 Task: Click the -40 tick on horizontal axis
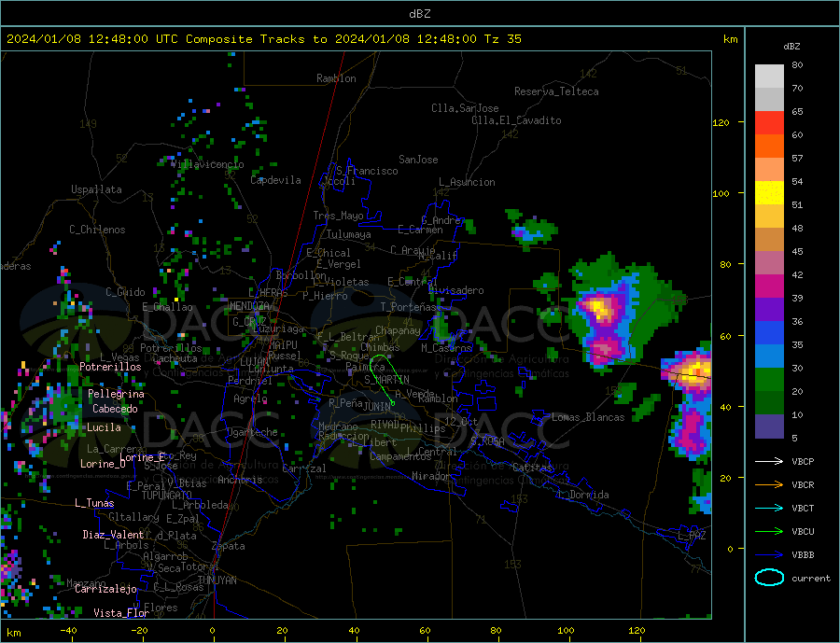coord(68,630)
